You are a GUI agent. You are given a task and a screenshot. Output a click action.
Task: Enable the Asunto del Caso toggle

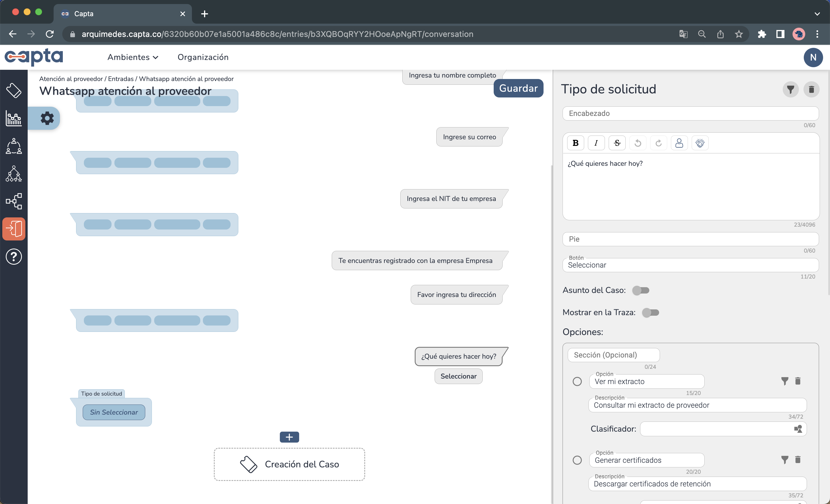coord(641,290)
